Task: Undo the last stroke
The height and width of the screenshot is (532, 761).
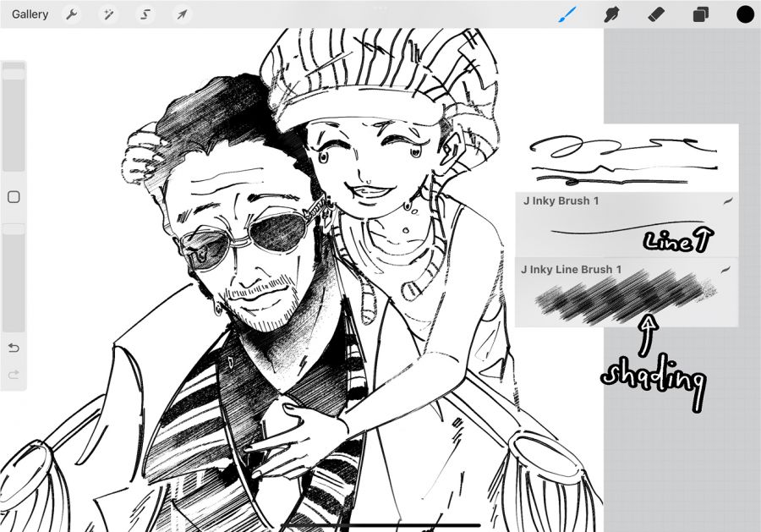Action: point(14,348)
